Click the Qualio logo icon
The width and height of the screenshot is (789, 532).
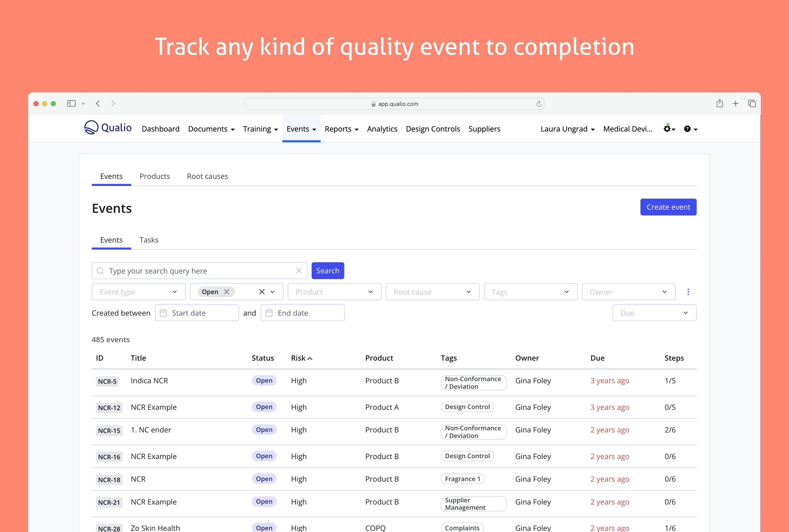coord(91,128)
